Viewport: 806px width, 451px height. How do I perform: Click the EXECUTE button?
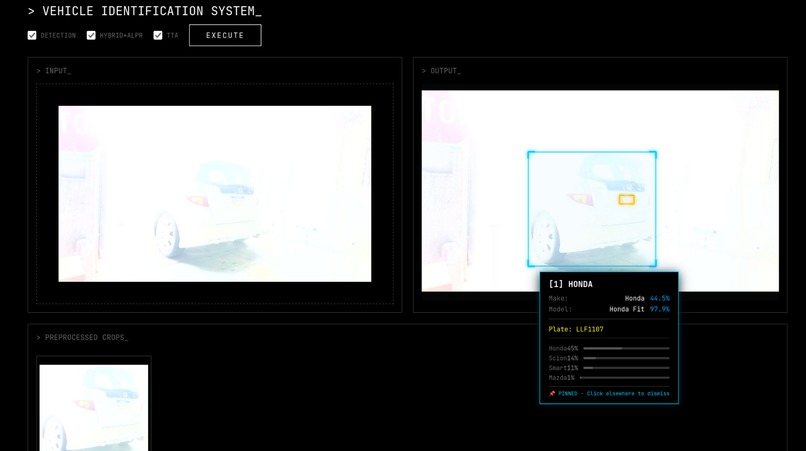(225, 35)
